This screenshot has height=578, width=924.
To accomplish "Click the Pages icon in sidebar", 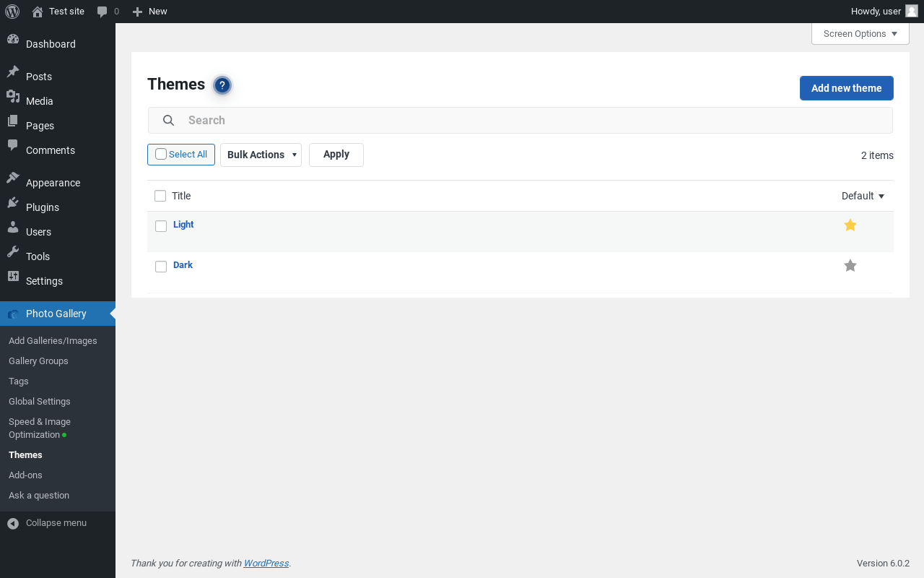I will tap(13, 121).
